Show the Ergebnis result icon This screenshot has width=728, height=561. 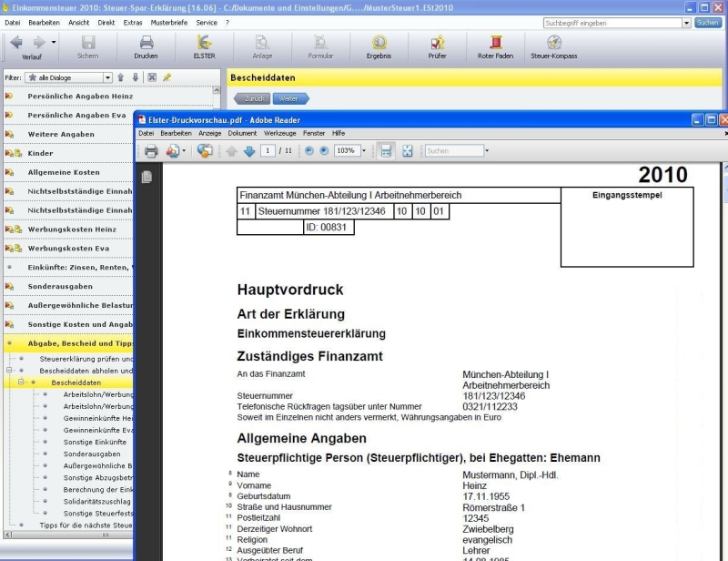379,43
